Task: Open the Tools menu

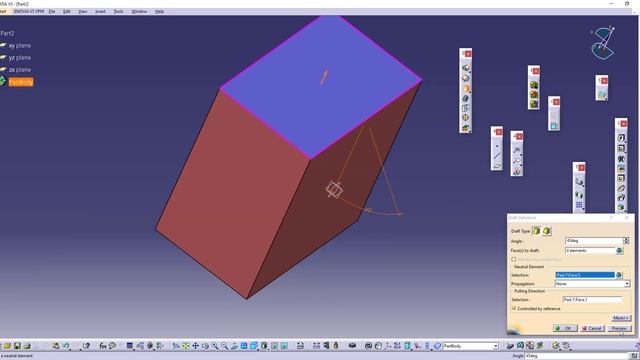Action: (118, 11)
